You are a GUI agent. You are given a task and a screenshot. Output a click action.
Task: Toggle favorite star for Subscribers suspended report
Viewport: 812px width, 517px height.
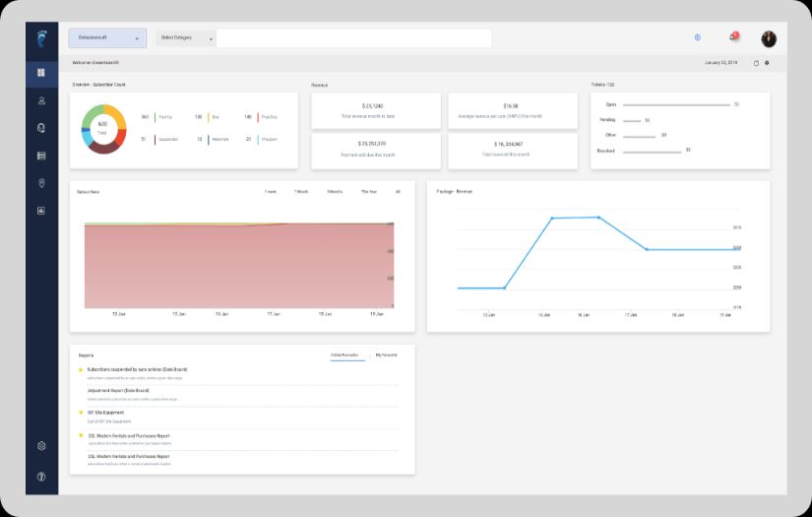click(81, 370)
